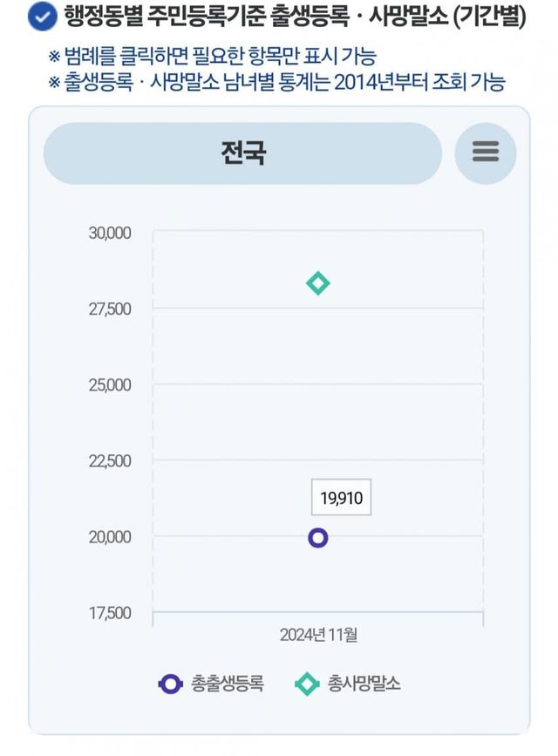Click the green diamond data point on chart
This screenshot has width=558, height=756.
318,283
